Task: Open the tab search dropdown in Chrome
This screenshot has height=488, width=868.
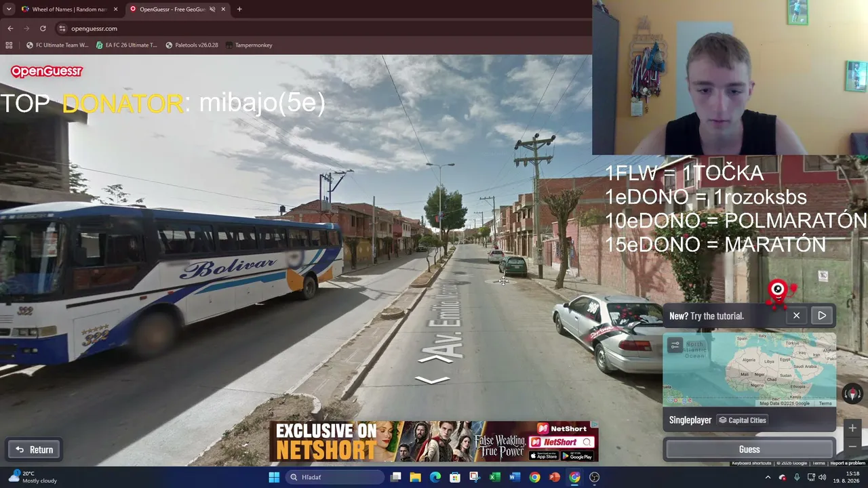Action: point(9,9)
